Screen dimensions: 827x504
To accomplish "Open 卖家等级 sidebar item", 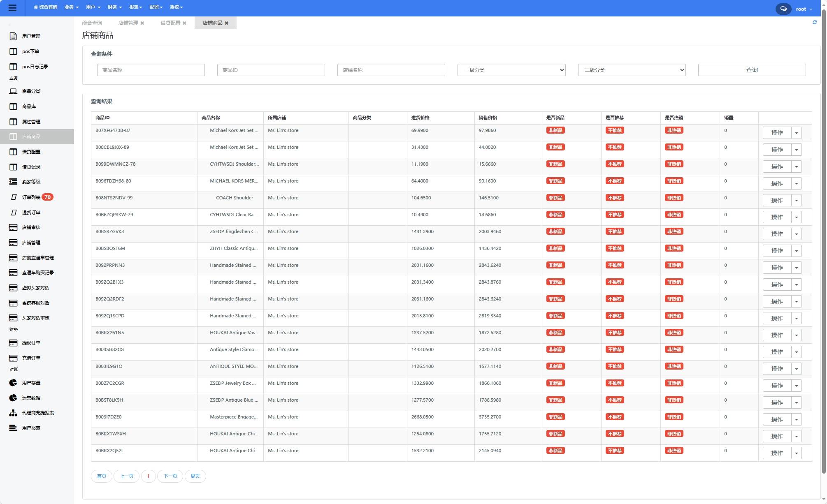I will coord(31,182).
